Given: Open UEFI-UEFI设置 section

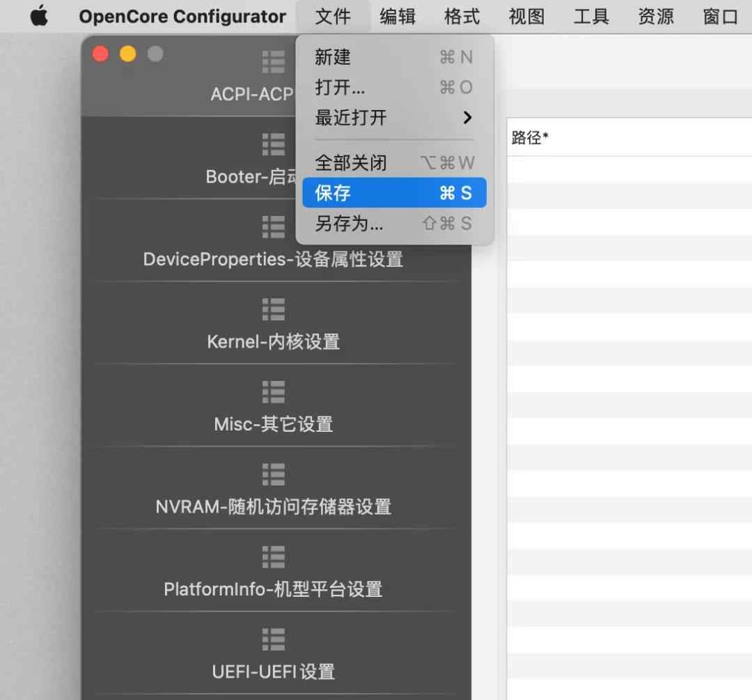Looking at the screenshot, I should (274, 672).
